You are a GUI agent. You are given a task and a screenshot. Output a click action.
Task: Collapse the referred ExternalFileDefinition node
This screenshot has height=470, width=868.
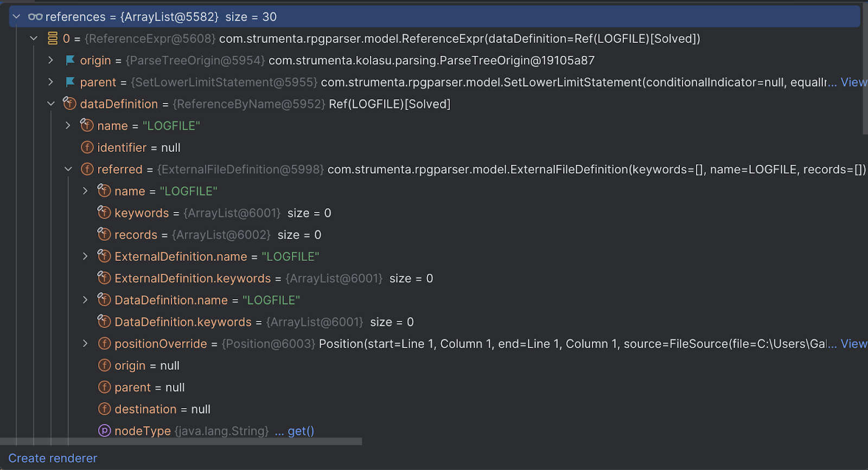(x=68, y=169)
